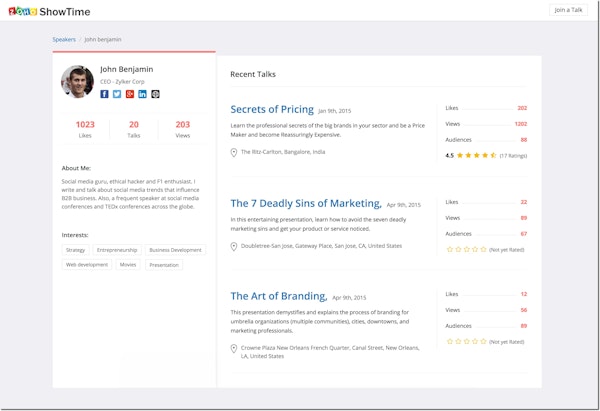Click the Join a Talk button
Screen dimensions: 600x411
click(x=569, y=10)
